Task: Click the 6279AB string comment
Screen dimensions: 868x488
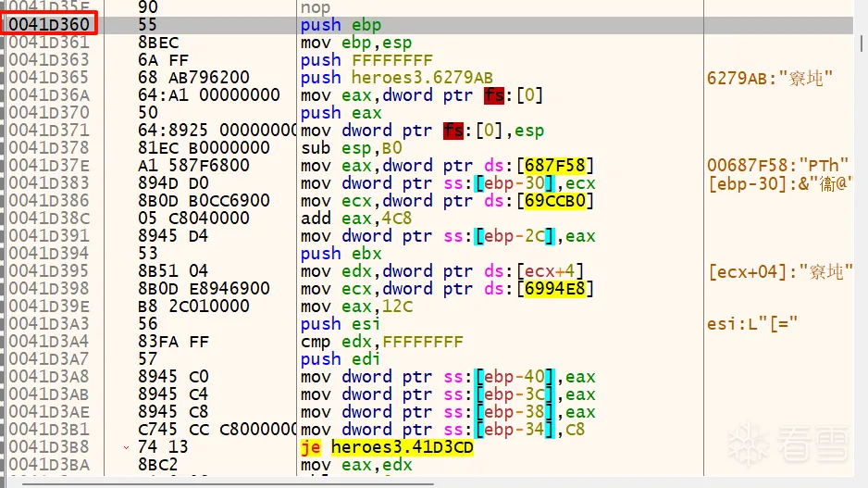Action: [x=763, y=78]
